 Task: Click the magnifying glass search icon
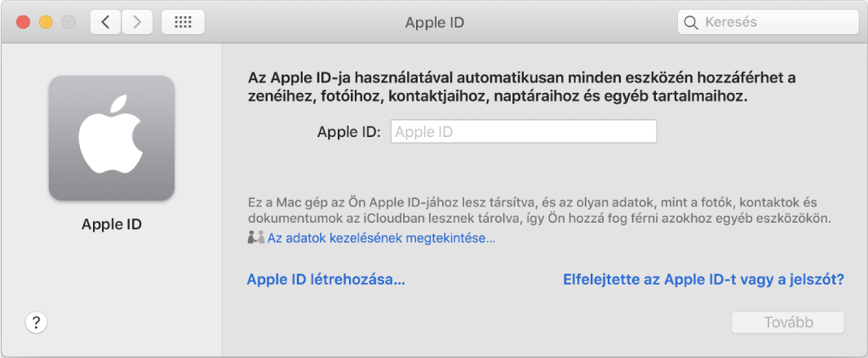[x=692, y=22]
